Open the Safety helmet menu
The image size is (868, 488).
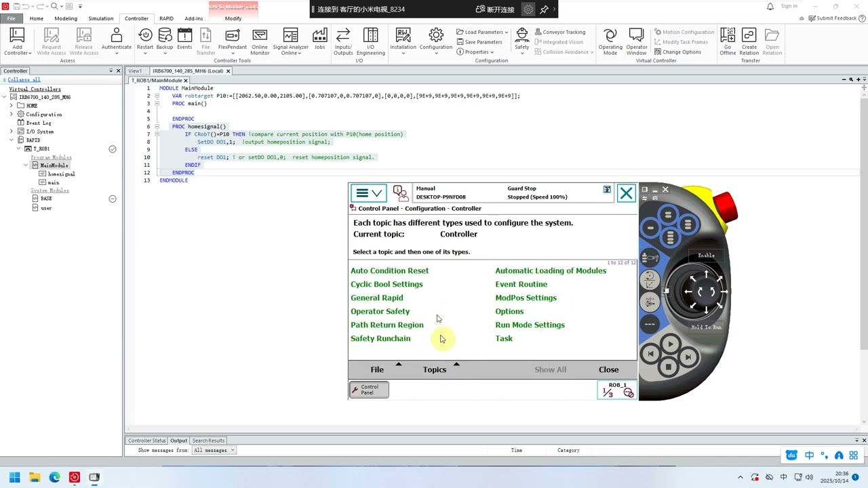click(x=522, y=42)
